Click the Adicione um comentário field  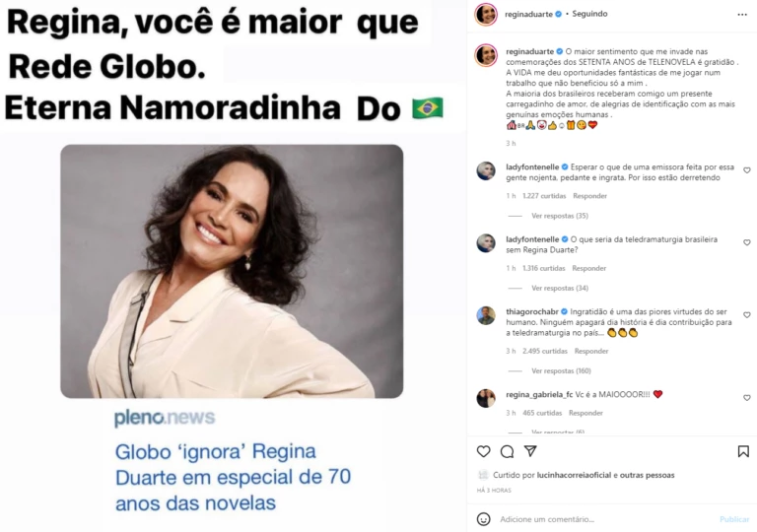(x=547, y=519)
